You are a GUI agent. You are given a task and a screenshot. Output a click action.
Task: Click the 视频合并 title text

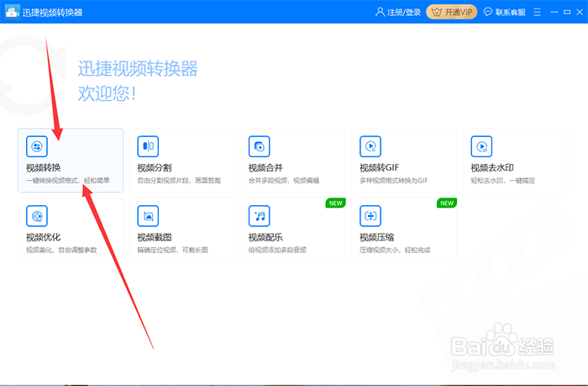pos(265,167)
